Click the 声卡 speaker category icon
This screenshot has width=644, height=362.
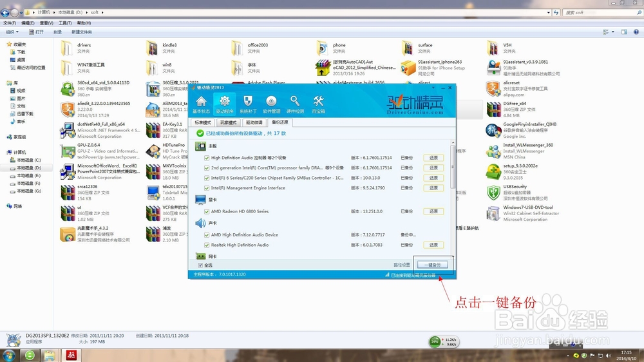coord(200,223)
